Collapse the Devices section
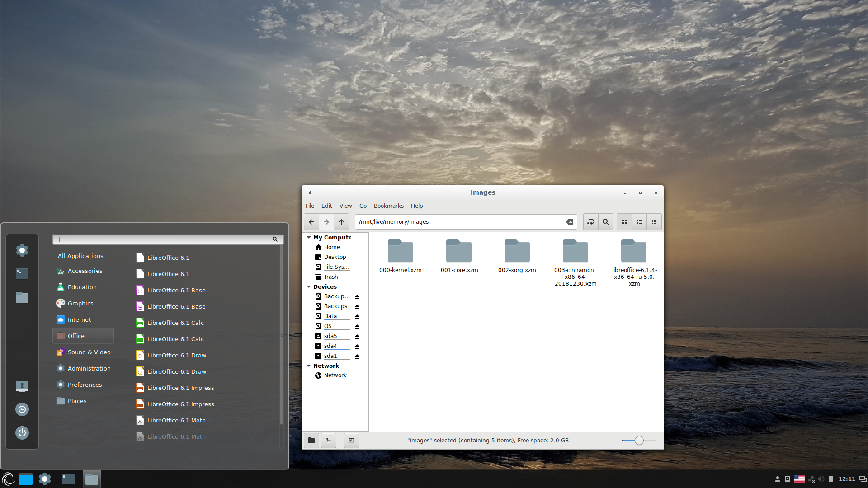 [309, 286]
